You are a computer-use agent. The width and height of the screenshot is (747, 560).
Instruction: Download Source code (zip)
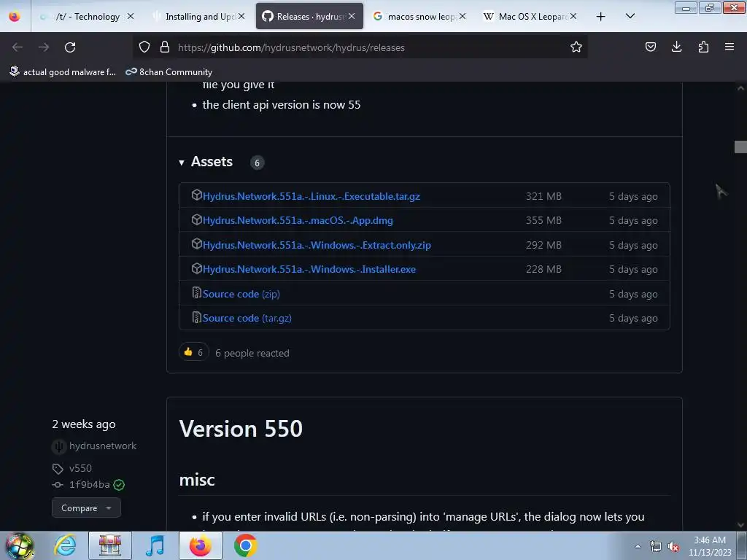[241, 294]
